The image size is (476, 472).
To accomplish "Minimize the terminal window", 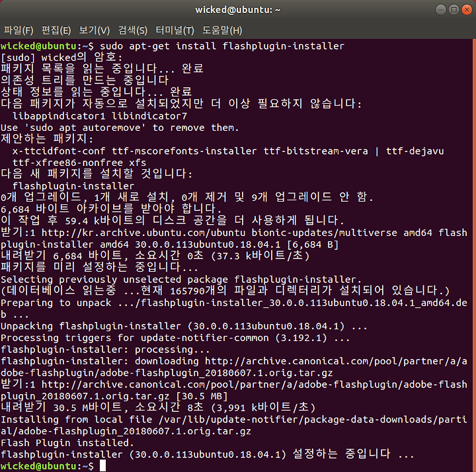I will [440, 10].
